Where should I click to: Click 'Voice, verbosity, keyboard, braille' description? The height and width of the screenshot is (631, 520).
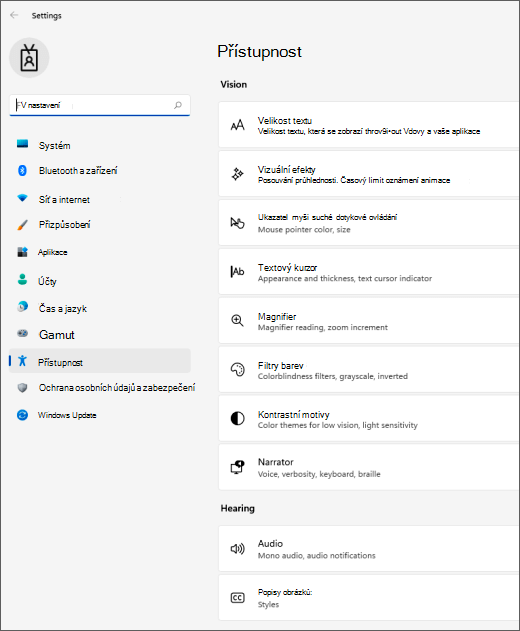pos(319,474)
